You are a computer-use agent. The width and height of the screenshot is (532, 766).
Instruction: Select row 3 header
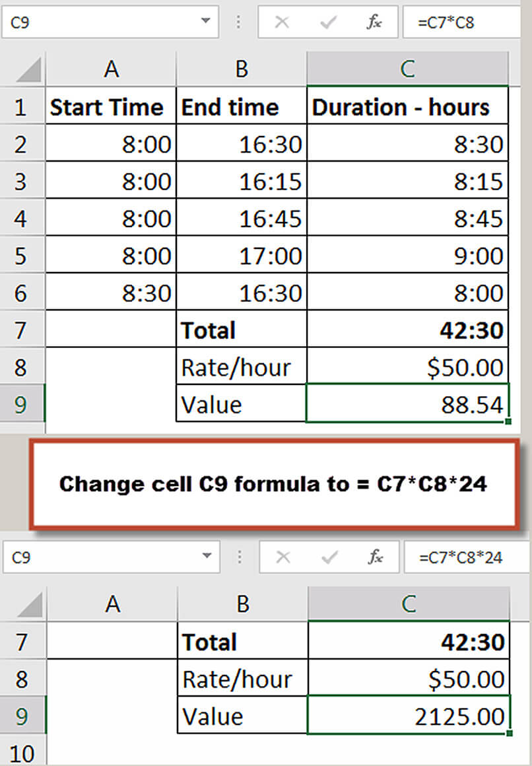pos(22,181)
